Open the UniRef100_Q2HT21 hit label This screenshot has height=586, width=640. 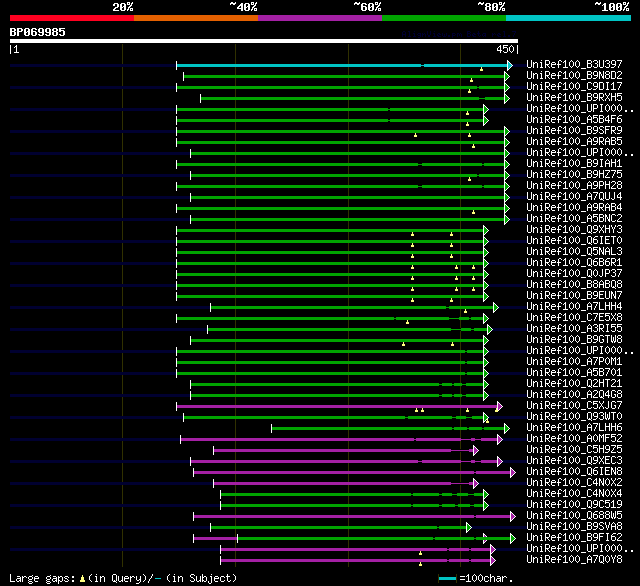pyautogui.click(x=574, y=384)
